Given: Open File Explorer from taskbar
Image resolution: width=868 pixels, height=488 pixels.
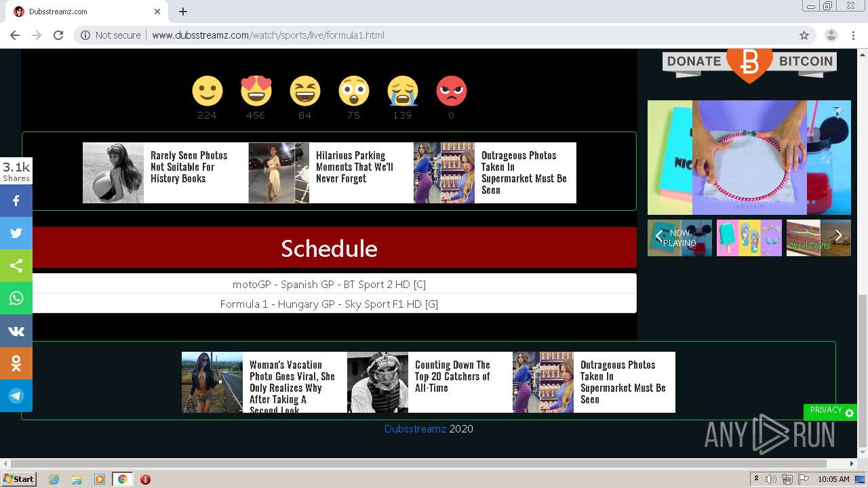Looking at the screenshot, I should click(x=77, y=479).
